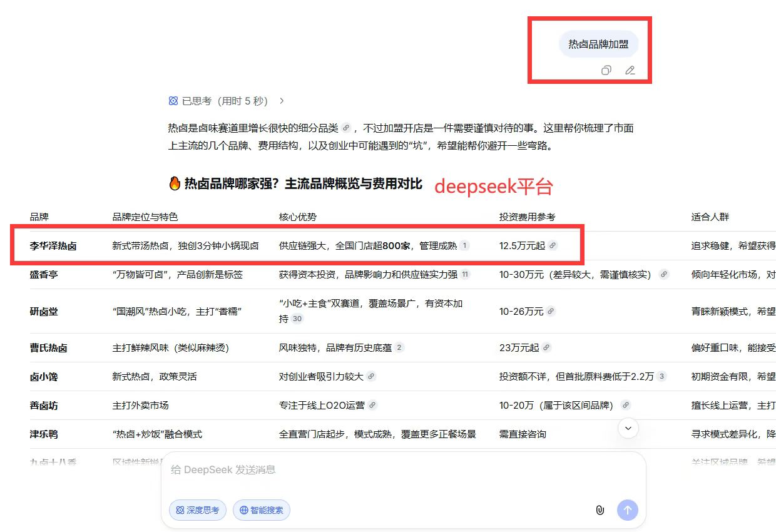Copy the user message 热卤品牌加盟
This screenshot has width=776, height=532.
tap(606, 70)
